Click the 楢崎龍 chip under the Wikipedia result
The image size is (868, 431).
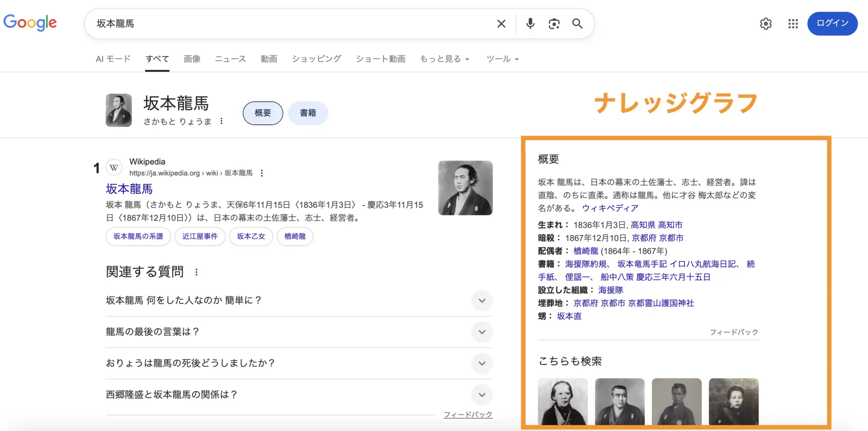tap(295, 236)
